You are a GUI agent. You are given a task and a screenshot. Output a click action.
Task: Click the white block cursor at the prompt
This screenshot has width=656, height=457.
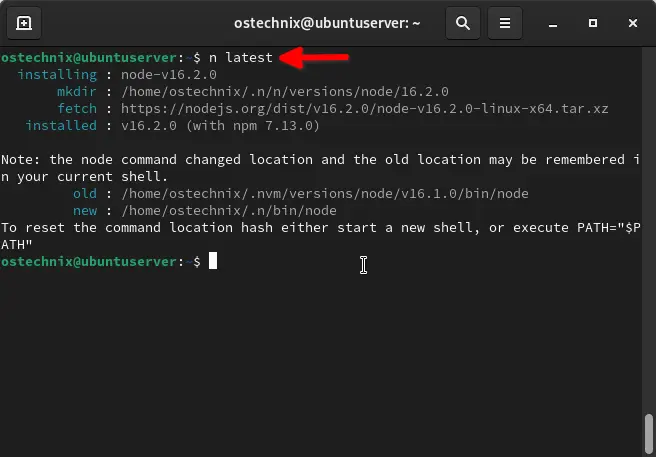tap(213, 261)
